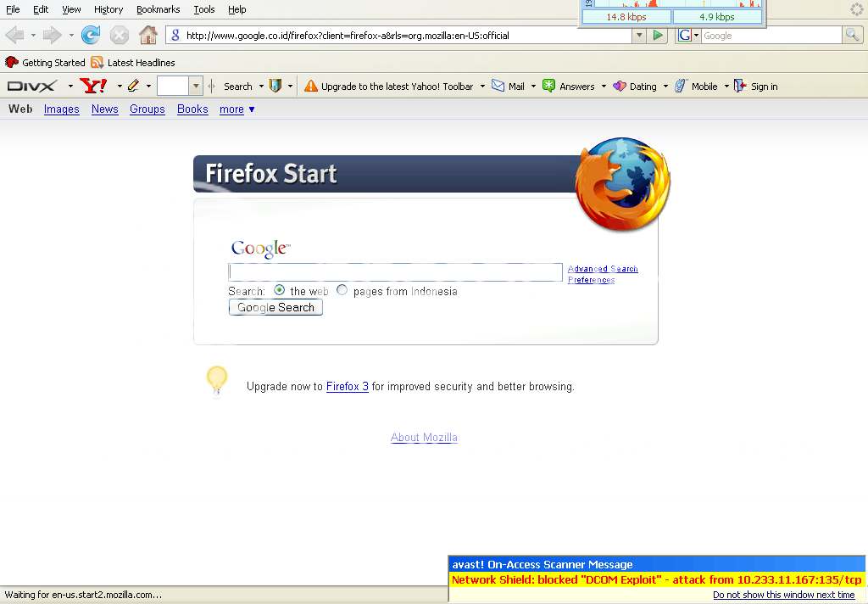
Task: Click the Google search engine icon
Action: pos(685,36)
